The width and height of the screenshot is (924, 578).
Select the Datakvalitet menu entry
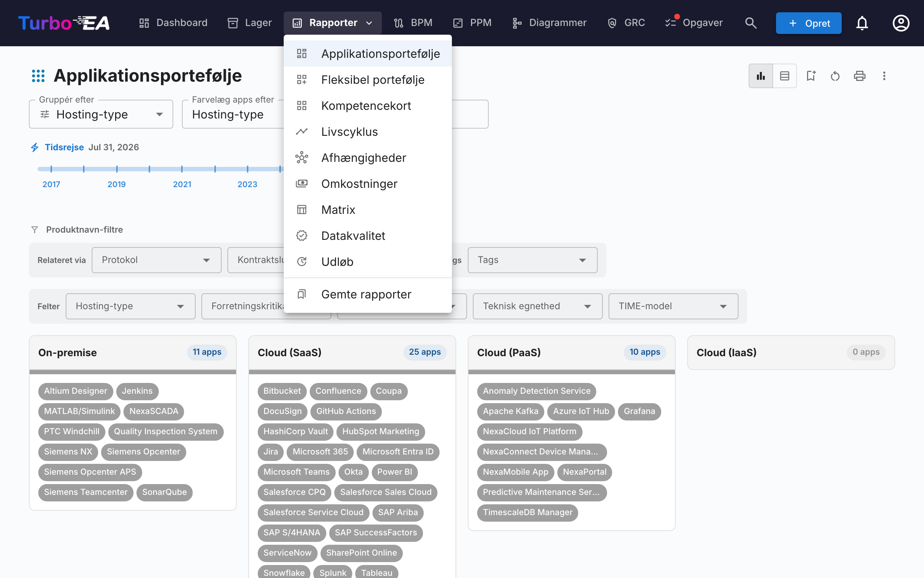click(368, 236)
